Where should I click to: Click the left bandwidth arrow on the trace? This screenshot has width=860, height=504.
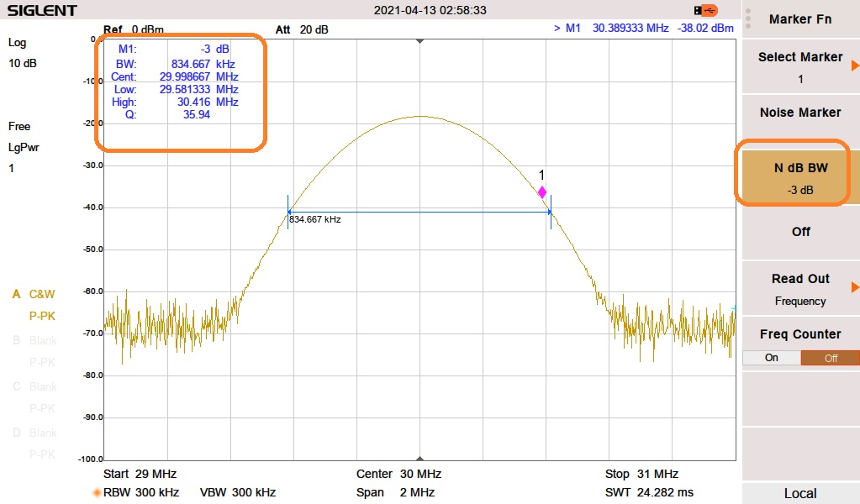[289, 211]
